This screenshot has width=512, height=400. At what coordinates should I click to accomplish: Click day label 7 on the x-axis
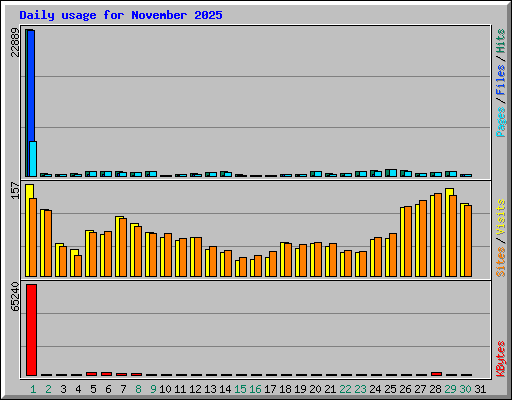[x=123, y=389]
